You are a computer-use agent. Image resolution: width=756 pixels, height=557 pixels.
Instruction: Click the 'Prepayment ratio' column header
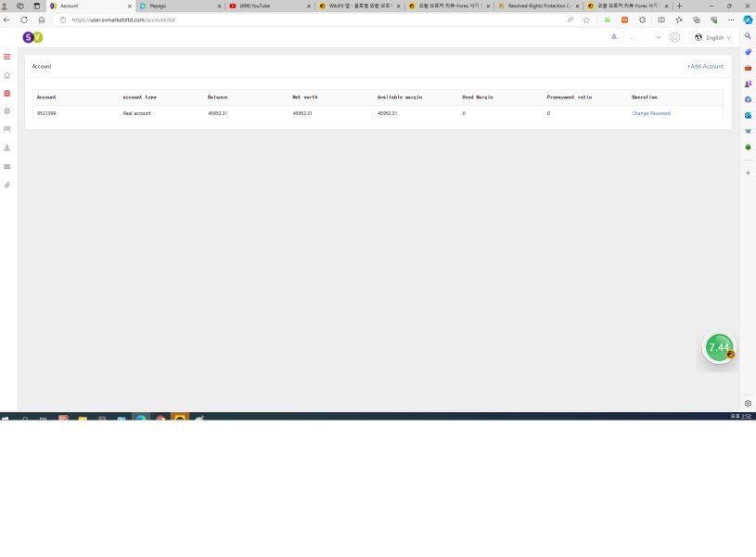pyautogui.click(x=569, y=97)
